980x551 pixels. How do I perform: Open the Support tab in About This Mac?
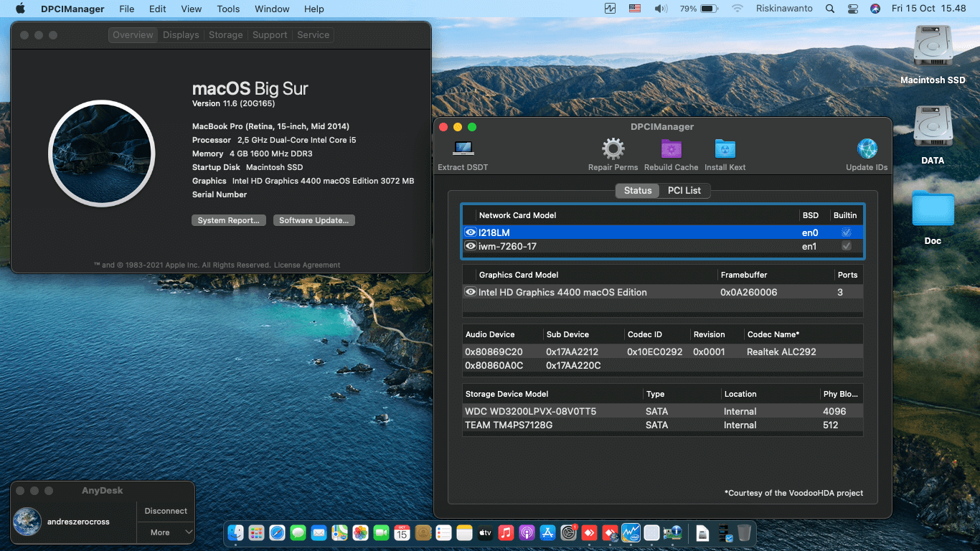(270, 34)
